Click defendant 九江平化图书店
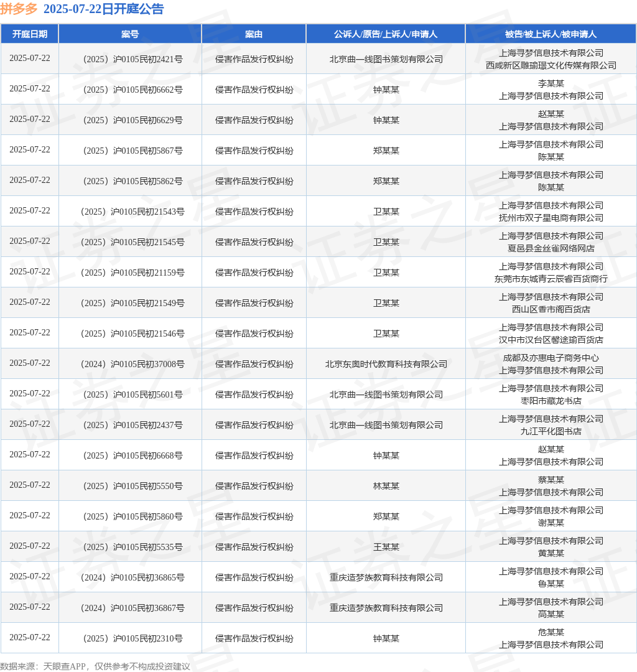This screenshot has height=672, width=637. coord(551,431)
